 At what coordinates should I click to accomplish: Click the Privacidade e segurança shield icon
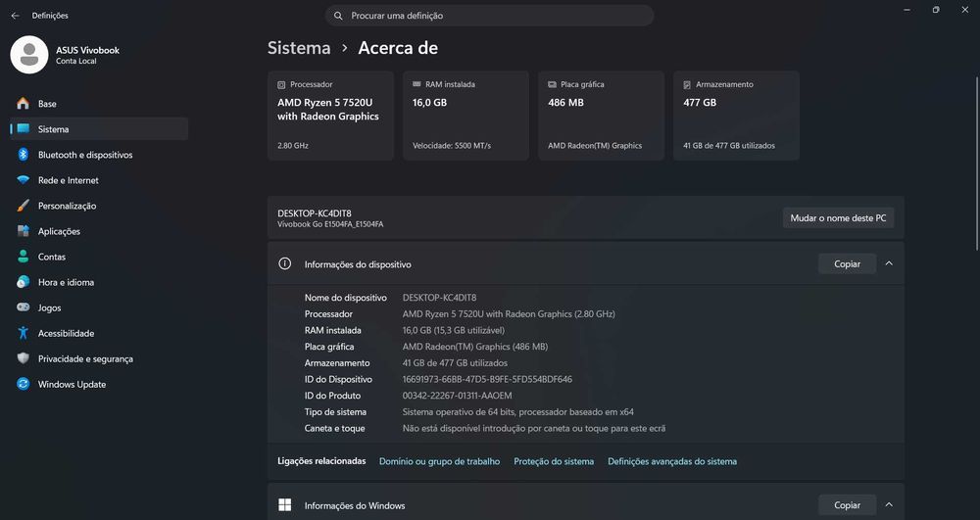pos(24,359)
